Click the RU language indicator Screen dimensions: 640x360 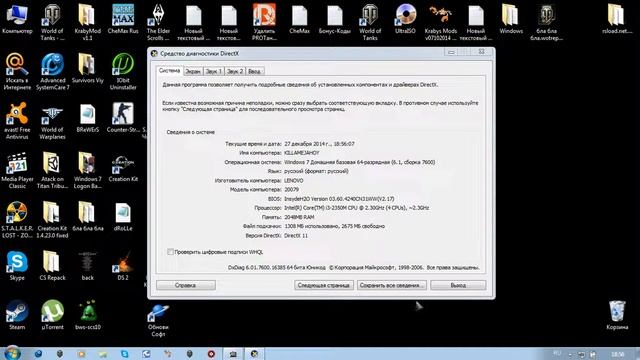tap(557, 353)
